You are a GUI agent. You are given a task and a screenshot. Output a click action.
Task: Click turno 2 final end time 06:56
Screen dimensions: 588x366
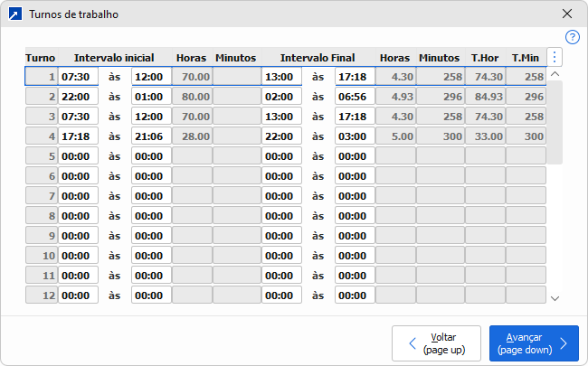pyautogui.click(x=354, y=97)
